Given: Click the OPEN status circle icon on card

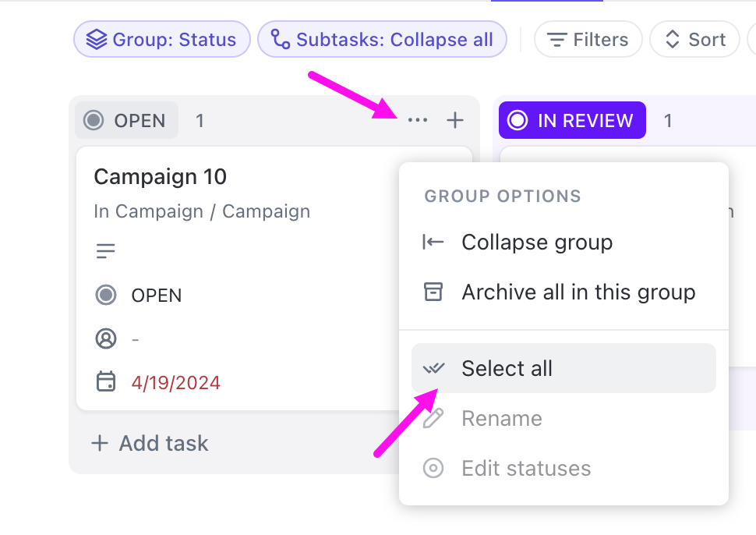Looking at the screenshot, I should pyautogui.click(x=105, y=295).
